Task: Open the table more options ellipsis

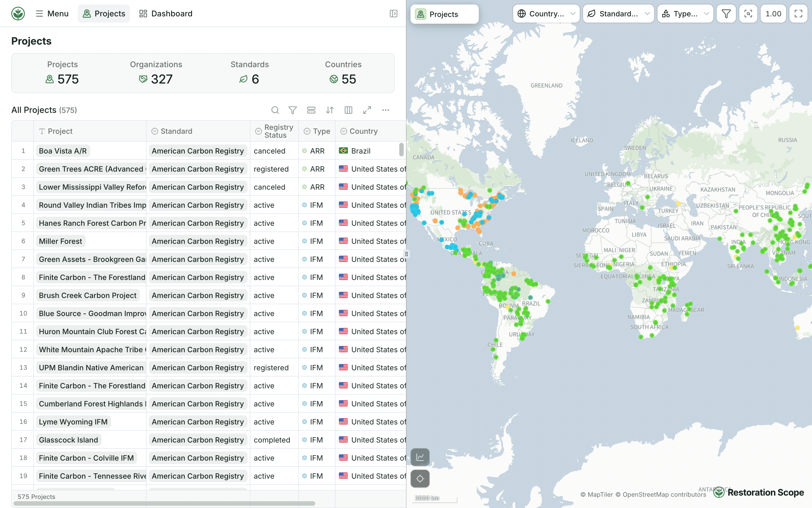Action: point(385,110)
